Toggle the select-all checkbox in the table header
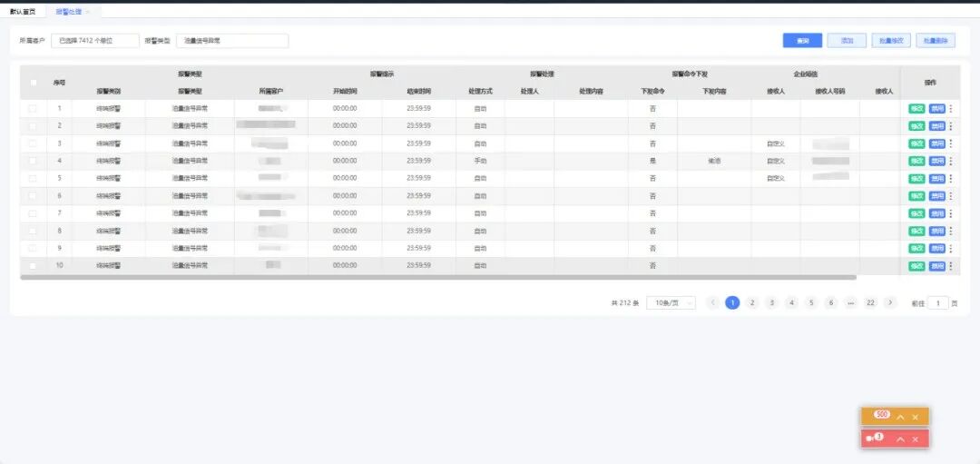The height and width of the screenshot is (464, 980). click(x=34, y=82)
